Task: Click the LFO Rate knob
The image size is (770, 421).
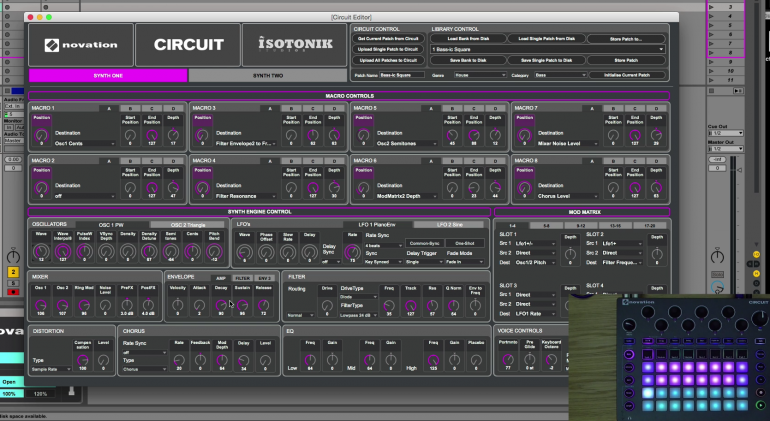Action: point(352,252)
